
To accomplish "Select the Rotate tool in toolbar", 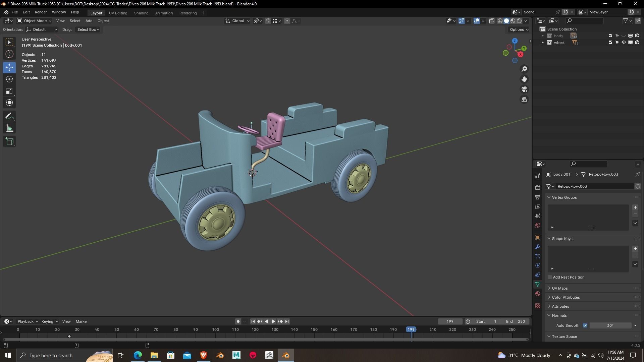I will [9, 79].
